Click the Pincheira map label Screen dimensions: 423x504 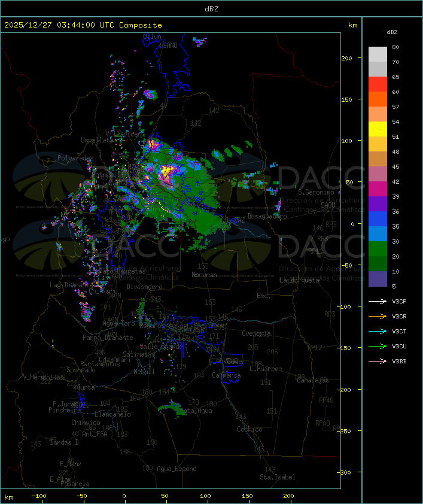tap(65, 410)
